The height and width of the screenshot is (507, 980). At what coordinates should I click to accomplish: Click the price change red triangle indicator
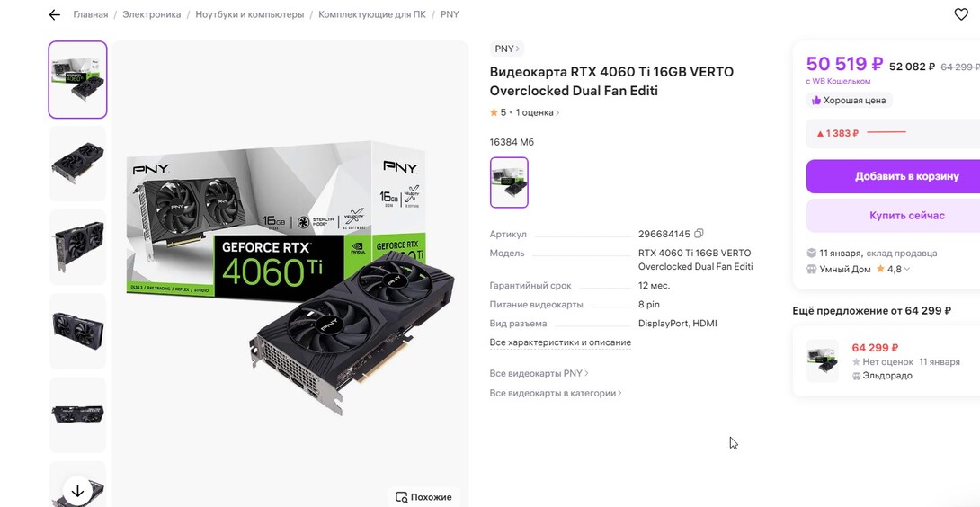point(820,134)
